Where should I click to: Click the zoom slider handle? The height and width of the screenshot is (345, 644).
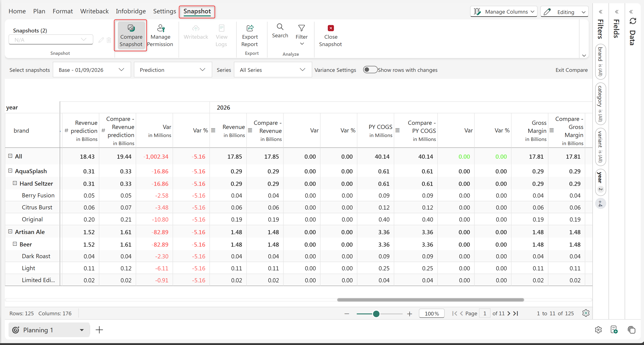click(376, 314)
